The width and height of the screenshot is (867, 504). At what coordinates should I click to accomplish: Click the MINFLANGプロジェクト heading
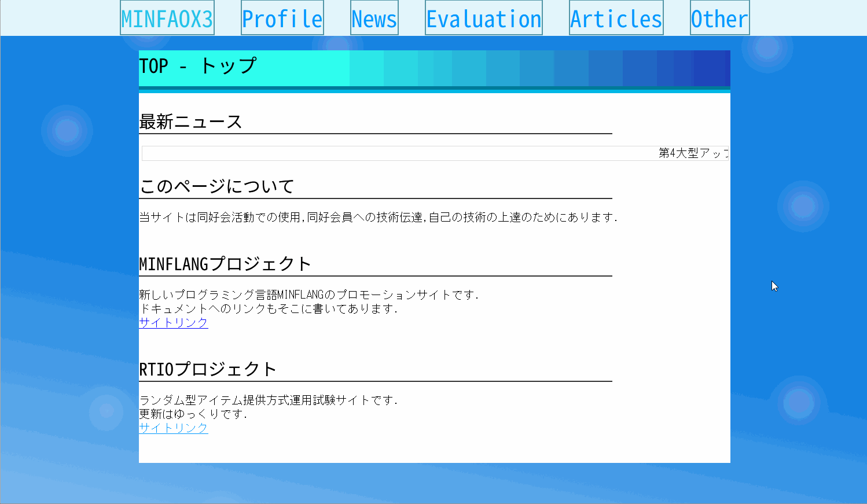click(225, 264)
